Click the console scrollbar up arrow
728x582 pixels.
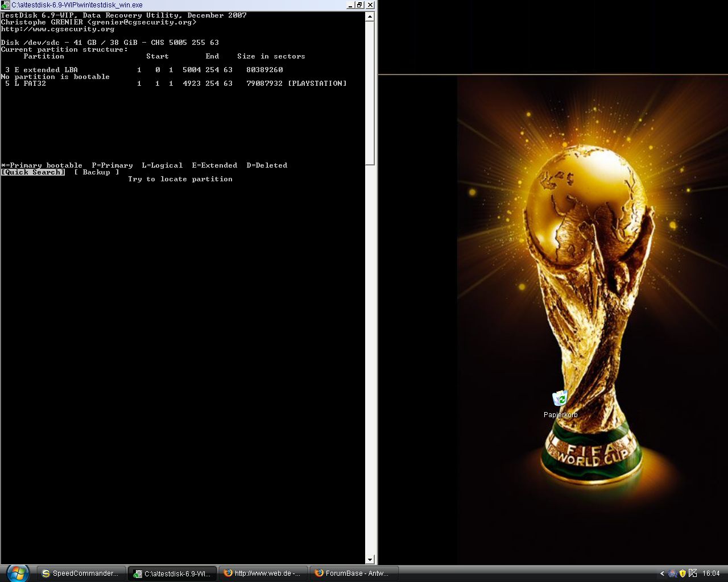(x=370, y=16)
